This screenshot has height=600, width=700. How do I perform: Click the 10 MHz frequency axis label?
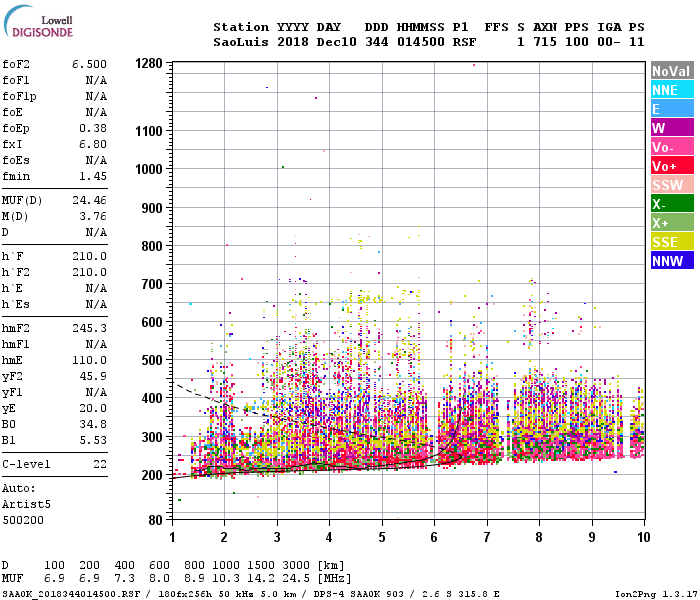[x=644, y=537]
